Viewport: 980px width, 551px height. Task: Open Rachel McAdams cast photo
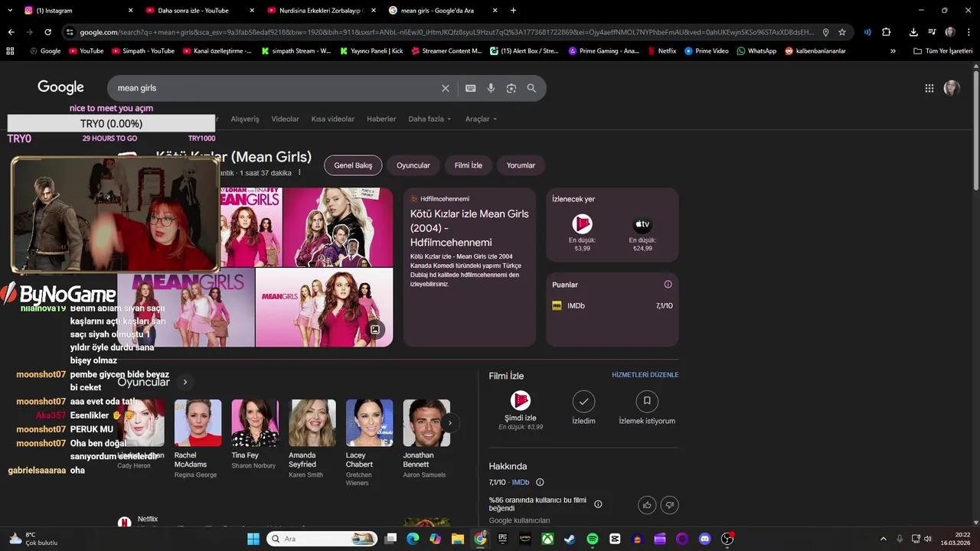coord(198,422)
